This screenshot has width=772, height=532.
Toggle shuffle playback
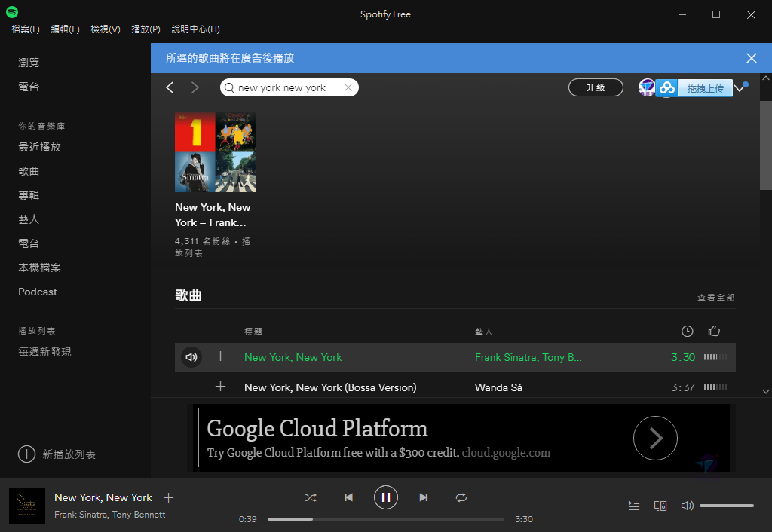(x=311, y=497)
